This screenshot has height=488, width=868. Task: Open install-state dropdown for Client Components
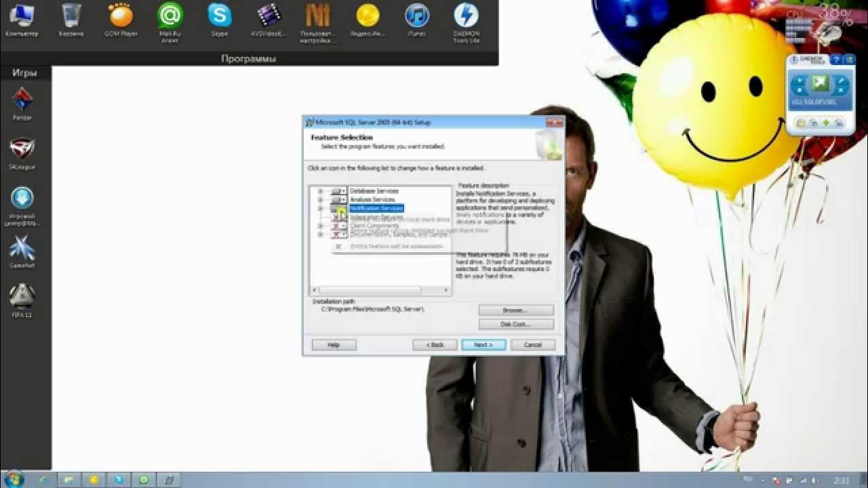[x=339, y=226]
